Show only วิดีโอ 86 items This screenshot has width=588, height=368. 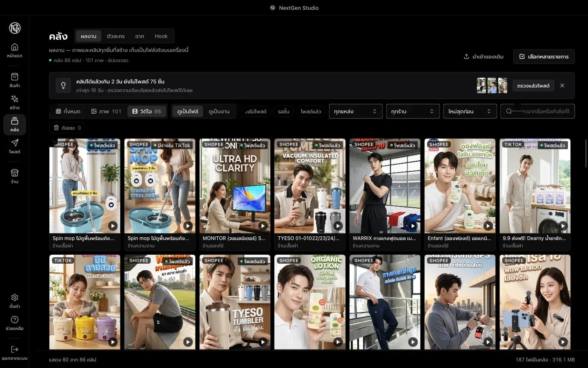tap(147, 111)
